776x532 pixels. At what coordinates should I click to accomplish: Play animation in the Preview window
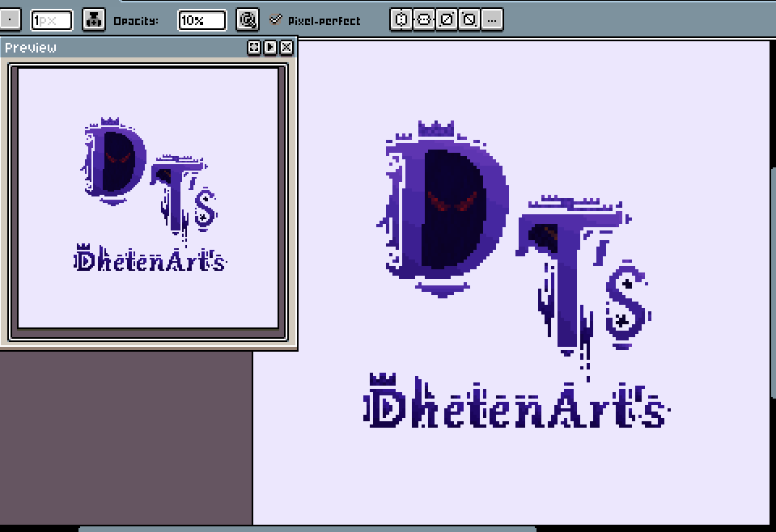pos(270,48)
